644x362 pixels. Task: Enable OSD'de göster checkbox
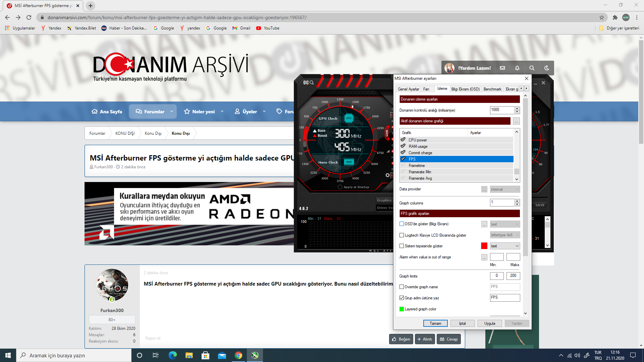click(x=401, y=224)
